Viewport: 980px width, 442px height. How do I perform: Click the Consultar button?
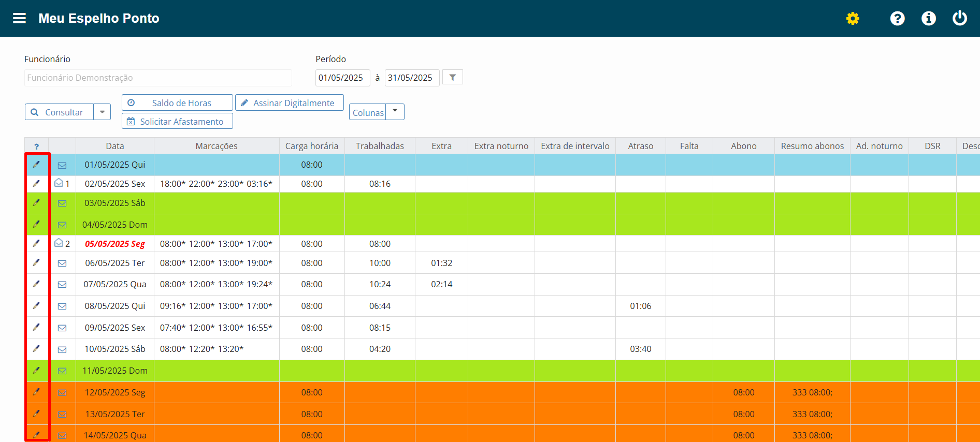[60, 112]
